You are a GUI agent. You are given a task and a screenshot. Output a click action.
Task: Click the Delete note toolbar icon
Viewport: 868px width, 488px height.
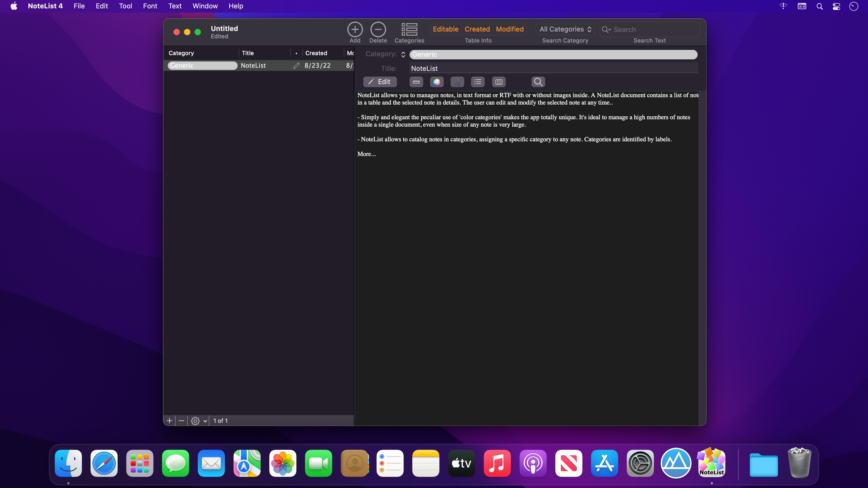[x=378, y=30]
